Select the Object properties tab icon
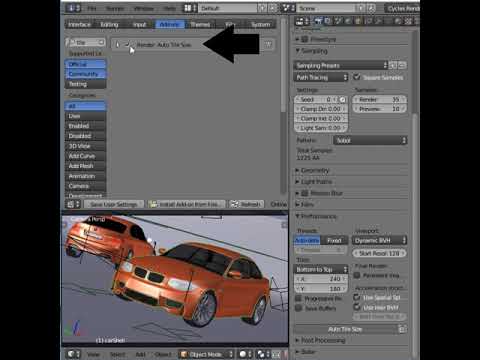480x360 pixels. [x=358, y=21]
